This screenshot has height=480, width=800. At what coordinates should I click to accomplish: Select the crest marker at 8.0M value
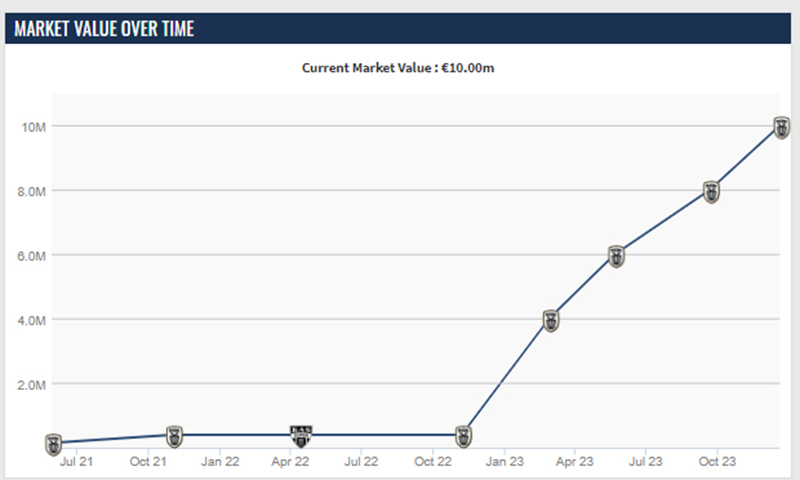click(712, 192)
